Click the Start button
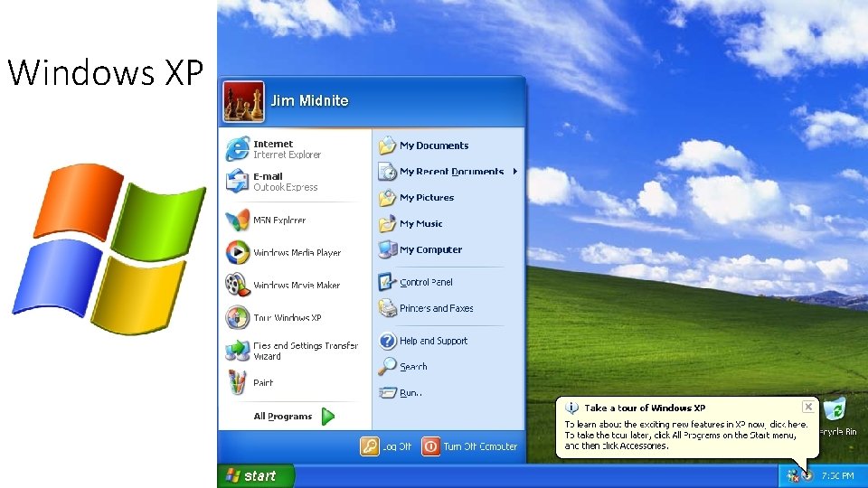This screenshot has width=868, height=488. (x=256, y=476)
